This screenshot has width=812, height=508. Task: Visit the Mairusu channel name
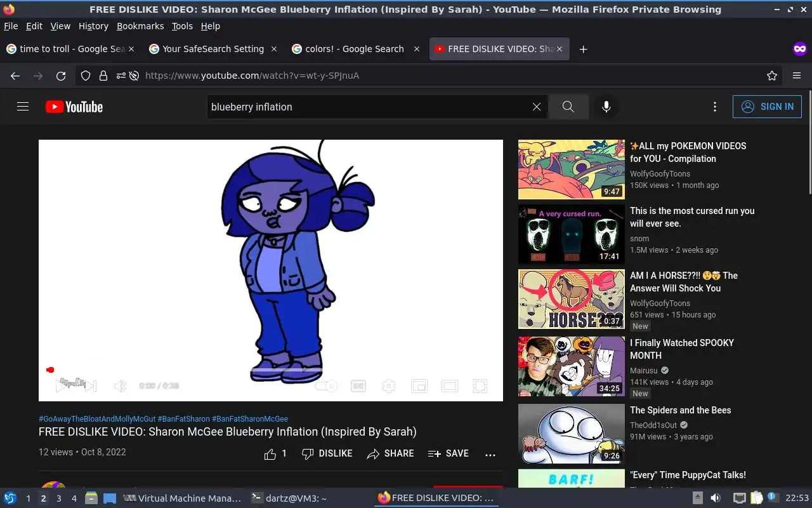pos(644,371)
